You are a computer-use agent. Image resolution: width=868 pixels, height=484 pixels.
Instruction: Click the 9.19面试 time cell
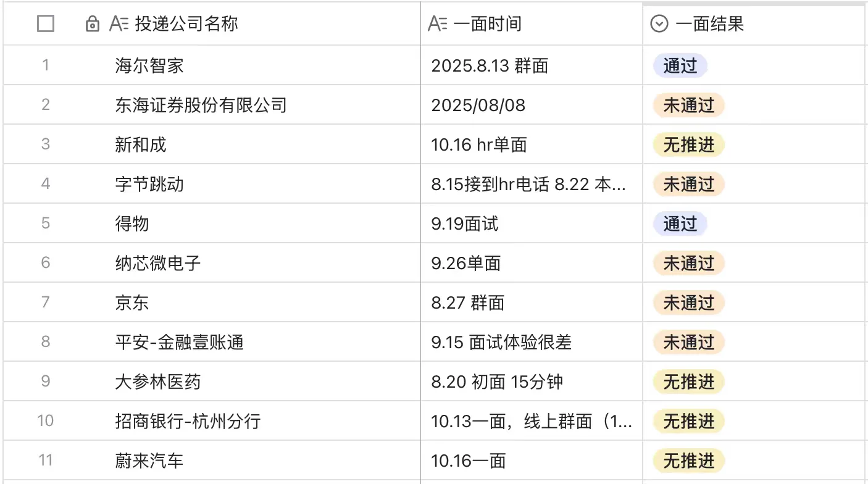pyautogui.click(x=465, y=223)
